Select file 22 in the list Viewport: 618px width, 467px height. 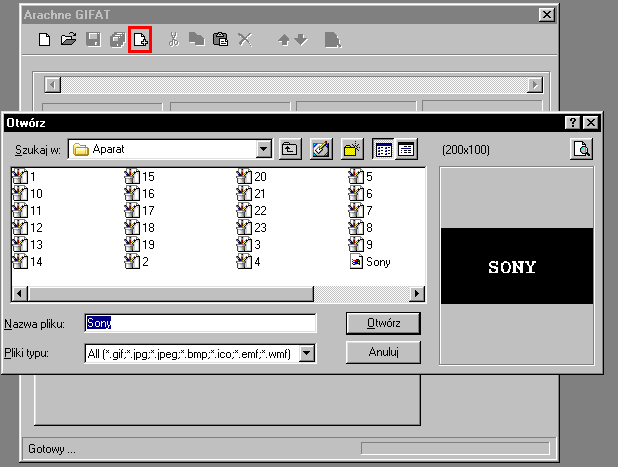coord(251,210)
